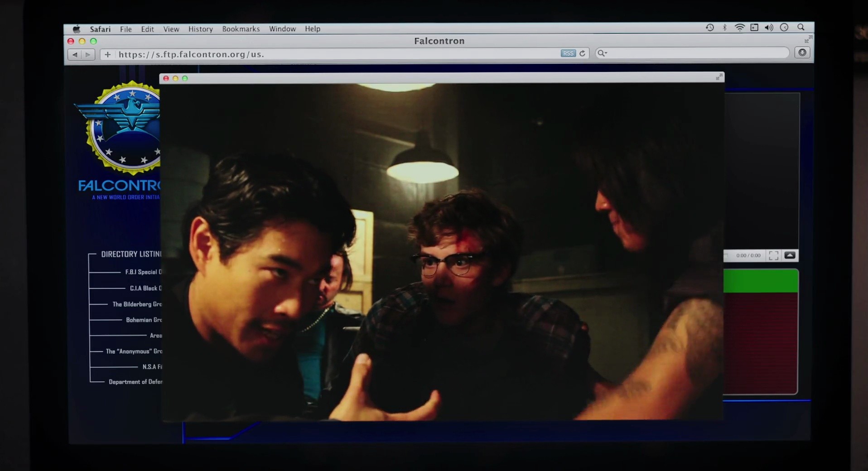Click the video playing in the popup window
This screenshot has height=471, width=868.
click(x=442, y=252)
